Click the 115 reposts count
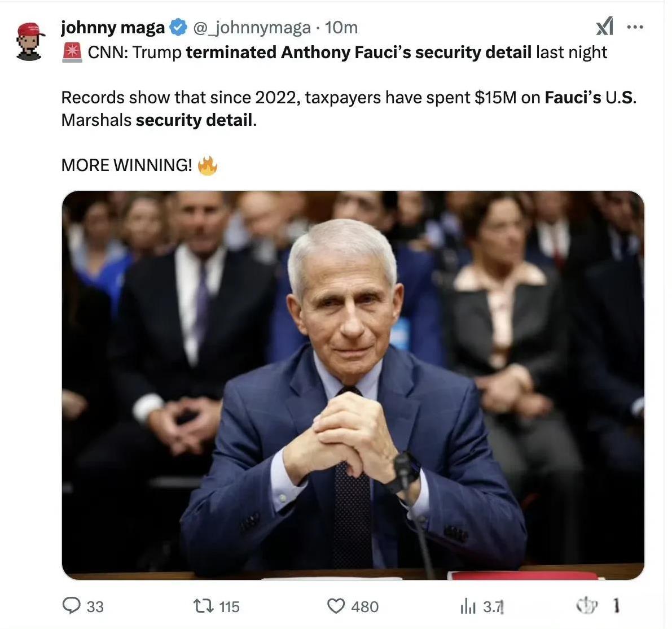 tap(229, 607)
